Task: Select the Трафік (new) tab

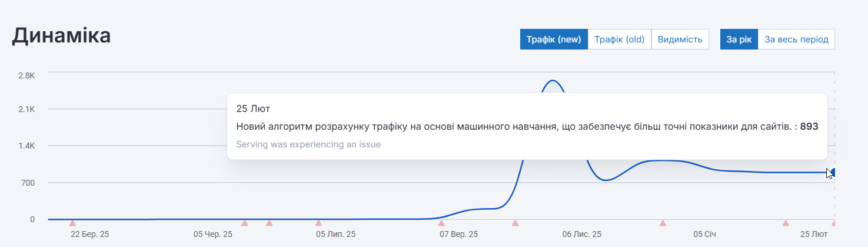Action: pyautogui.click(x=554, y=39)
